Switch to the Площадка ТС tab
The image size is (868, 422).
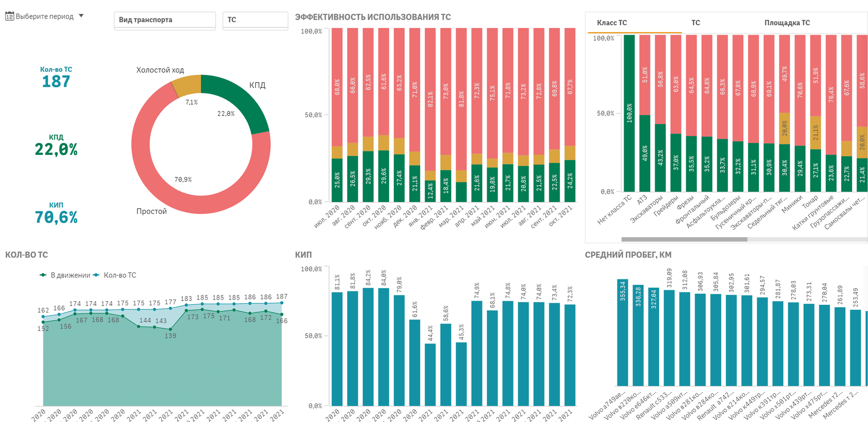787,23
